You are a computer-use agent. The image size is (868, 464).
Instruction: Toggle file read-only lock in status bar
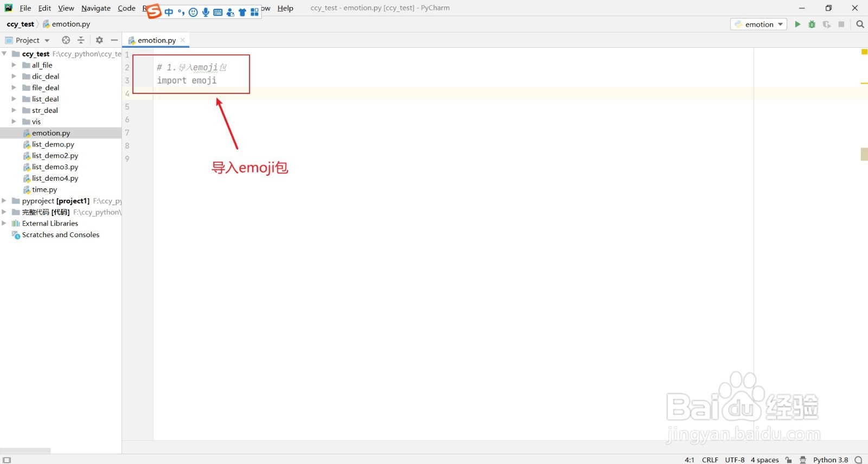(x=789, y=460)
